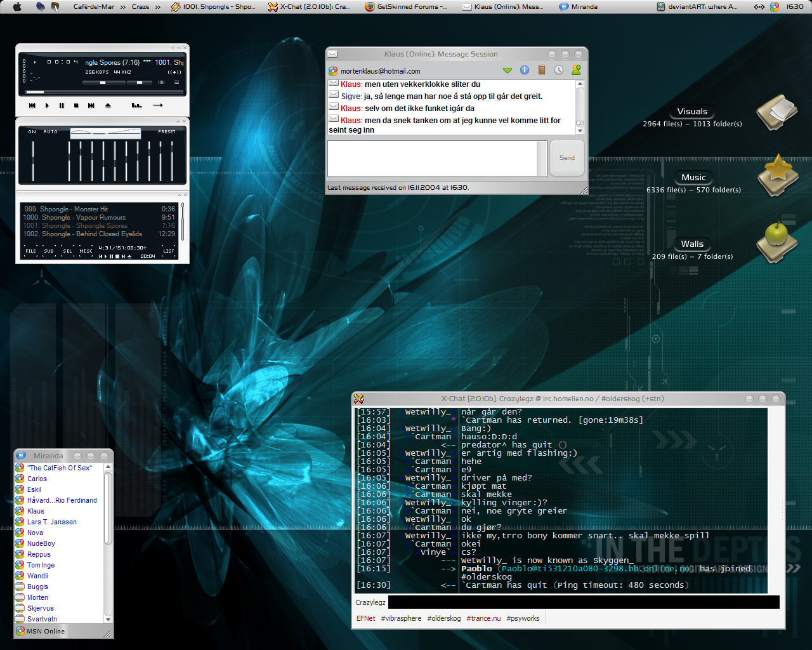This screenshot has width=812, height=650.
Task: Select contact Carlos in Miranda
Action: [x=37, y=479]
